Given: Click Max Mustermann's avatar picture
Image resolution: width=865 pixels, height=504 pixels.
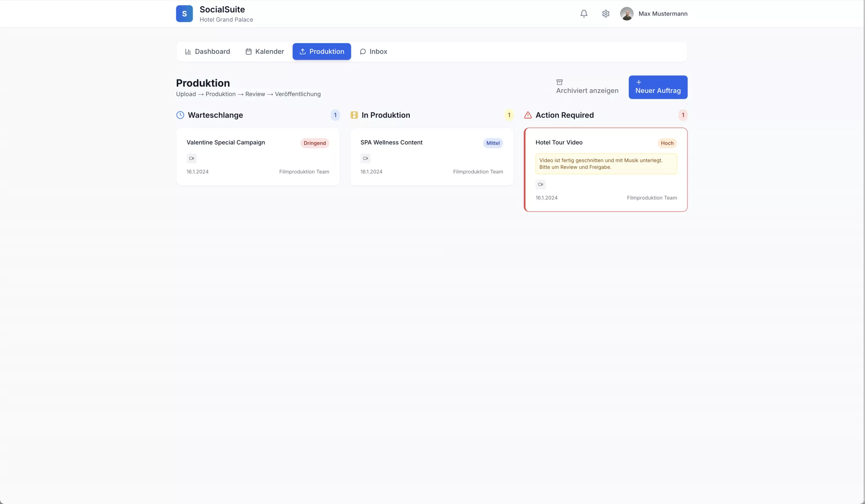Looking at the screenshot, I should (x=626, y=13).
